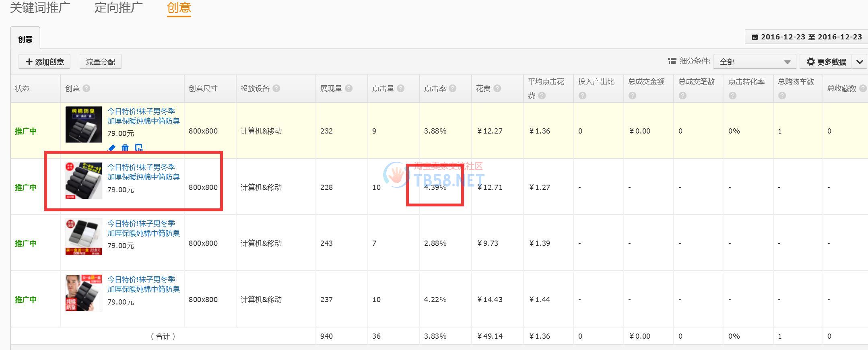The image size is (868, 350).
Task: Click question mark next to 点击量 header
Action: click(401, 89)
